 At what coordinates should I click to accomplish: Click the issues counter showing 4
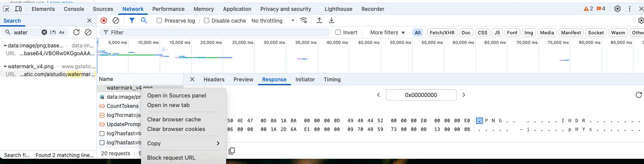click(x=601, y=9)
